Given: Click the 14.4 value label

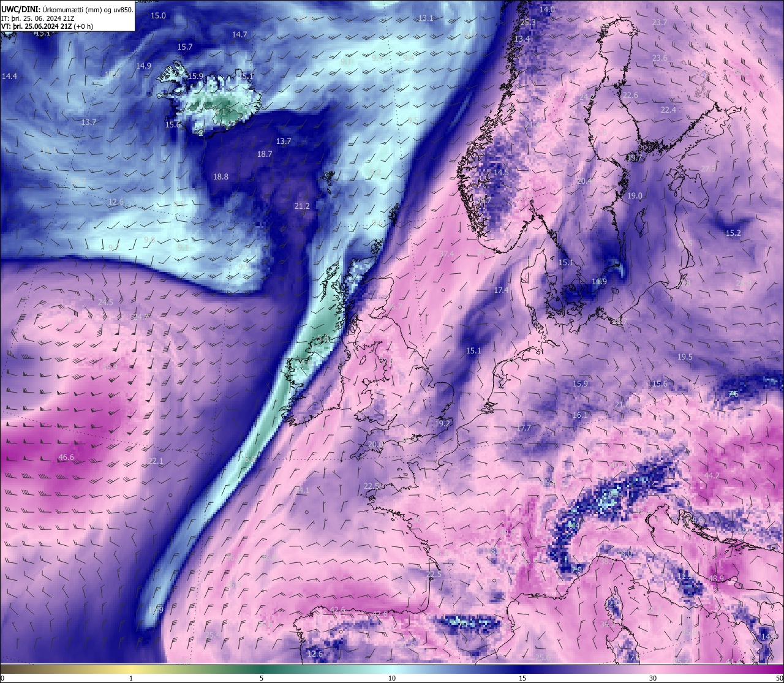Looking at the screenshot, I should click(10, 76).
